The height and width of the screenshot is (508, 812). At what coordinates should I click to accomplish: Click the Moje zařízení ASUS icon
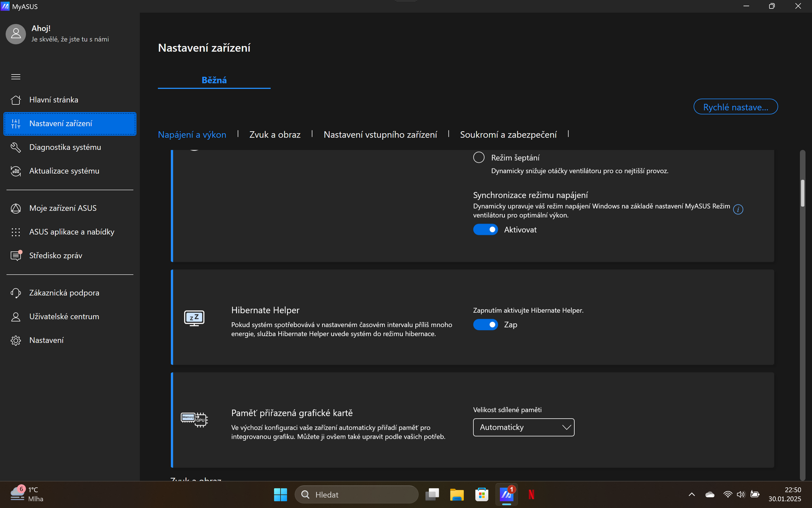16,208
